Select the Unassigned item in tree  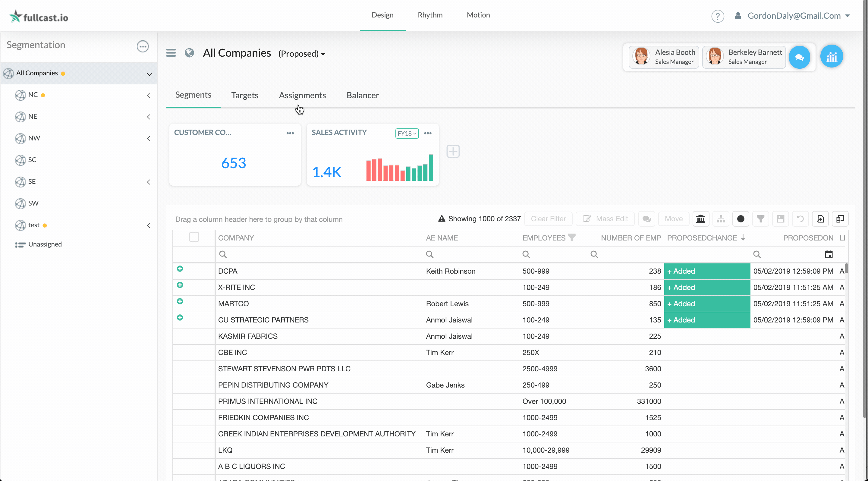(x=45, y=244)
